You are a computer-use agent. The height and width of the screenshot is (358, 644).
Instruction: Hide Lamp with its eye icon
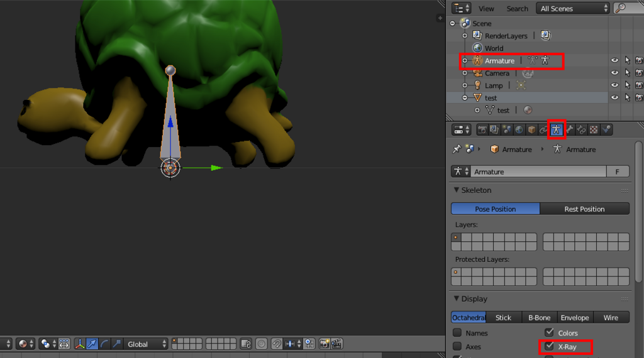(x=614, y=85)
